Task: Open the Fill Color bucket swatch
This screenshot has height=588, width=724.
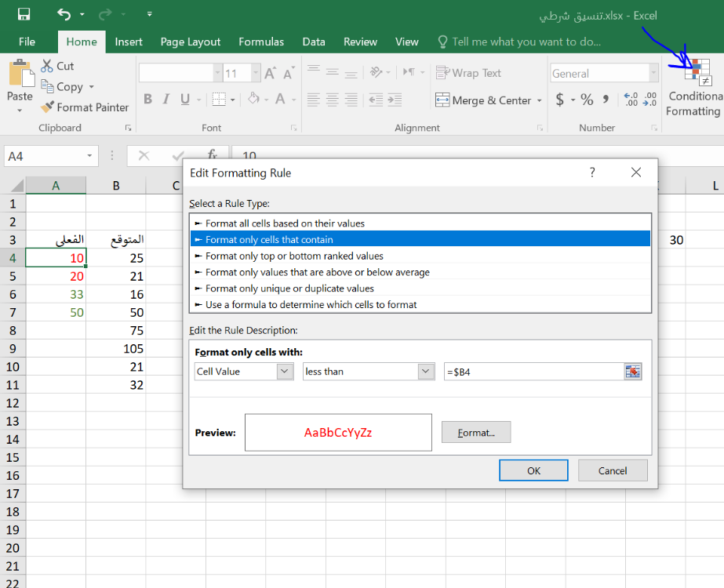Action: click(253, 100)
